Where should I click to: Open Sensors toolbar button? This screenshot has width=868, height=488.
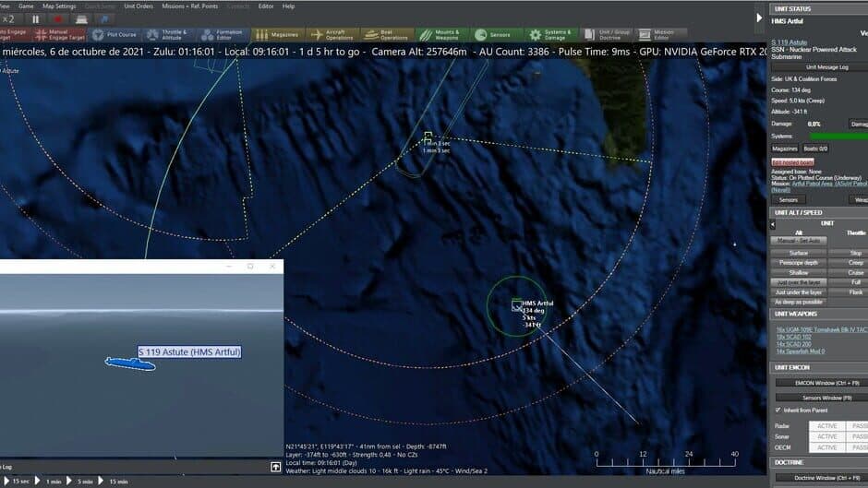[x=496, y=35]
